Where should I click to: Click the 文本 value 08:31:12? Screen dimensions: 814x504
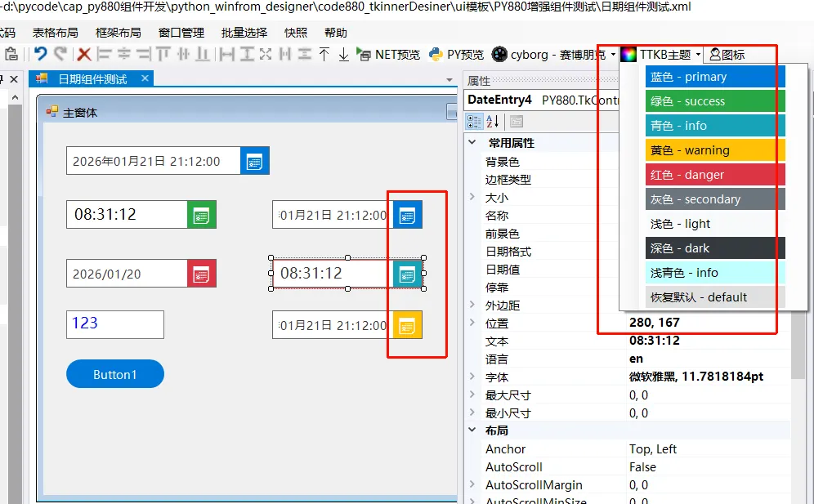(x=654, y=341)
